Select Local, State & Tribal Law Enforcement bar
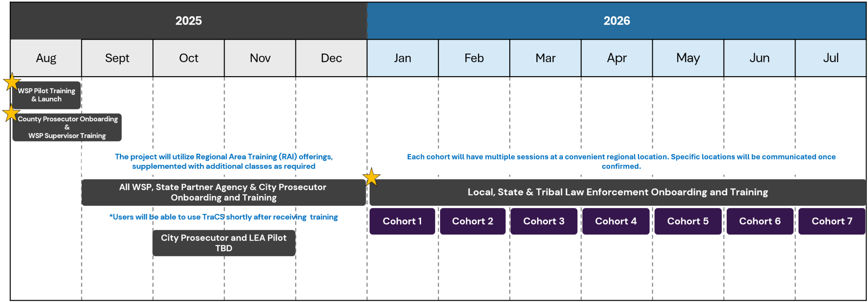Image resolution: width=868 pixels, height=302 pixels. point(617,192)
